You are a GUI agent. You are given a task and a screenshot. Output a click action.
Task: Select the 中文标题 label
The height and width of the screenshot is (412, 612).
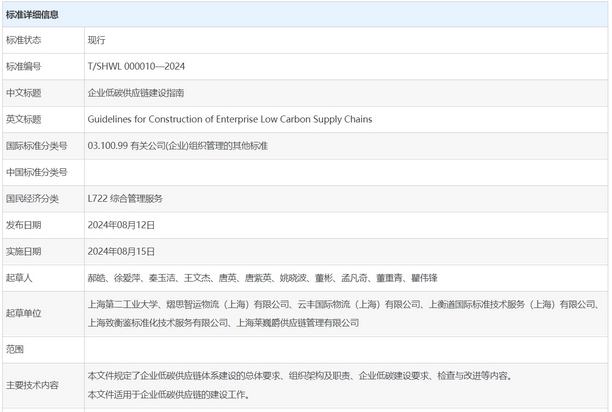coord(23,93)
